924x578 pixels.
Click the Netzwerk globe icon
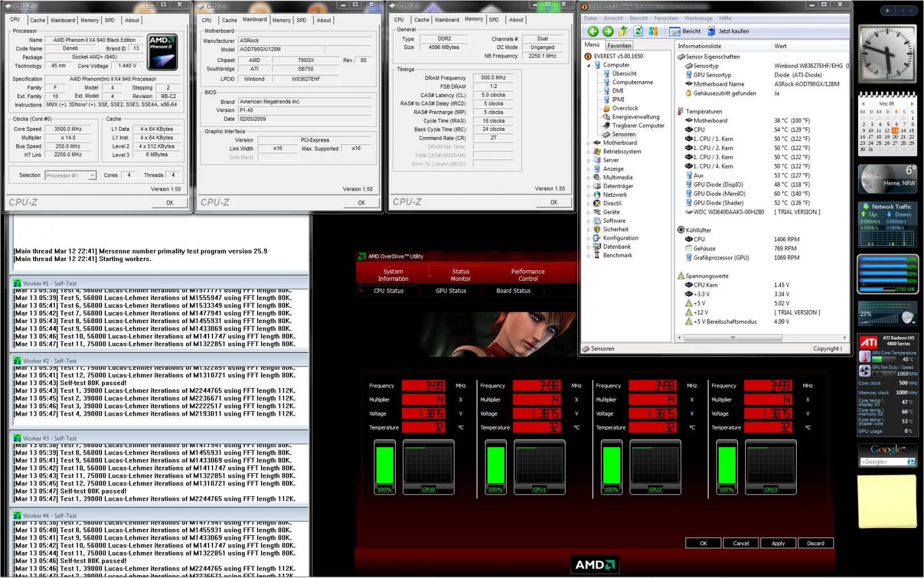pyautogui.click(x=597, y=195)
